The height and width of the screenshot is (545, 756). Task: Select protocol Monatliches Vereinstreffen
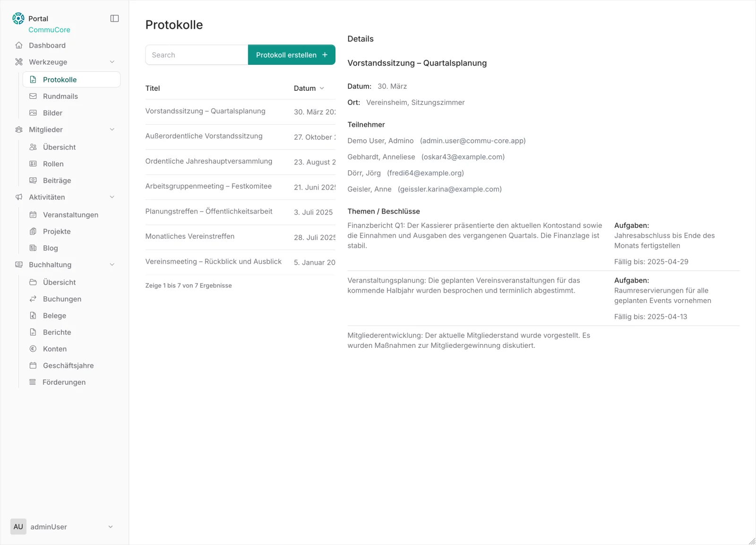[x=190, y=236]
